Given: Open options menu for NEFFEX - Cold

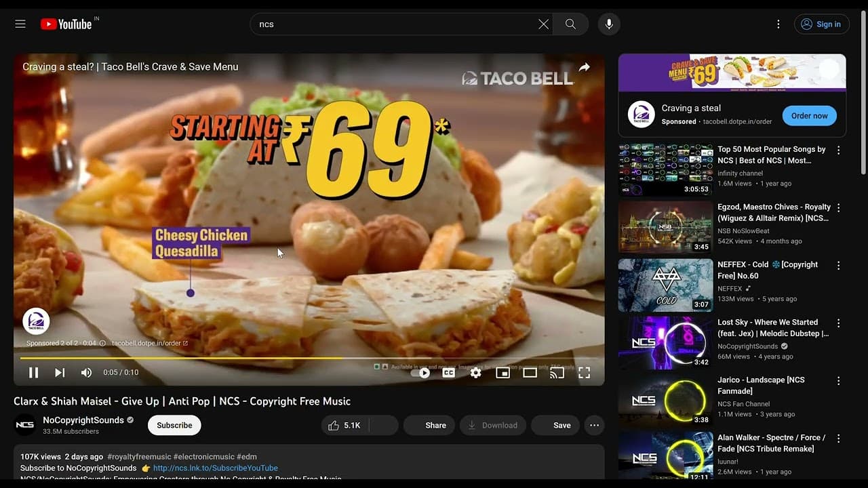Looking at the screenshot, I should 838,266.
